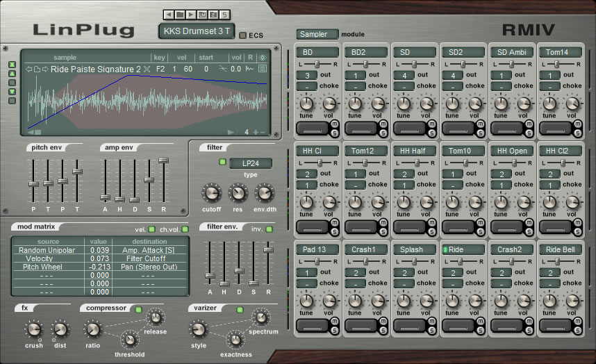Screen dimensions: 596x364
Task: Click the filter cutoff knob
Action: [x=211, y=193]
